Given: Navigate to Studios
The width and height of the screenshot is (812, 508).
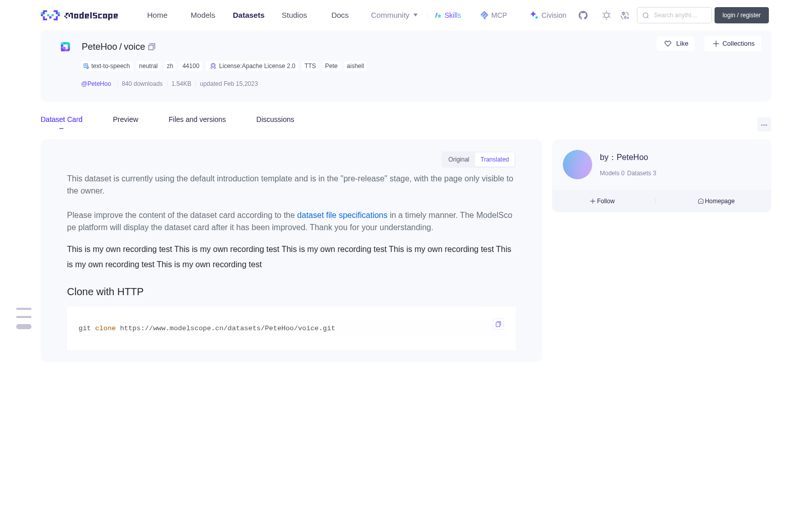Looking at the screenshot, I should (x=294, y=15).
